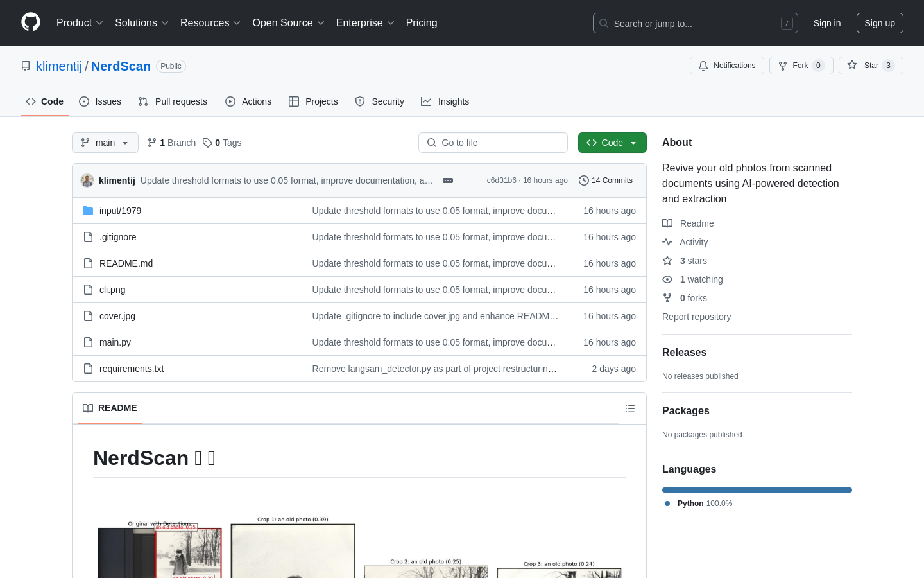
Task: Open Readme link in About sidebar
Action: [689, 223]
